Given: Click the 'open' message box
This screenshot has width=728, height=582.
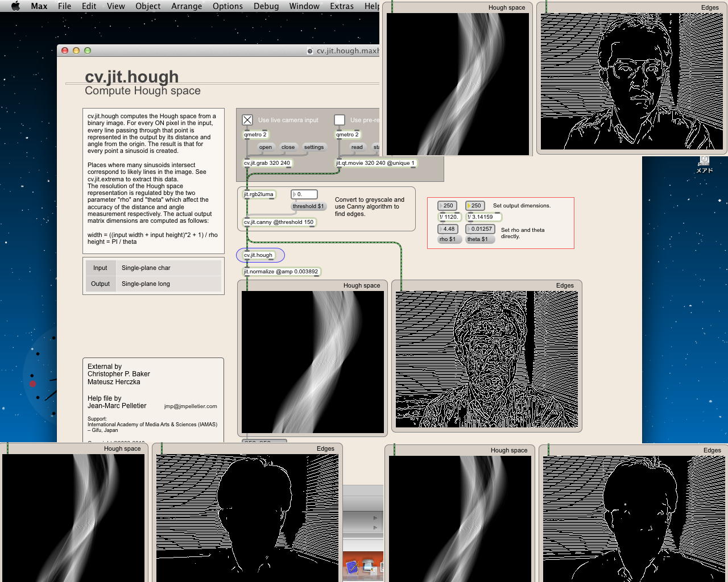Looking at the screenshot, I should [266, 147].
